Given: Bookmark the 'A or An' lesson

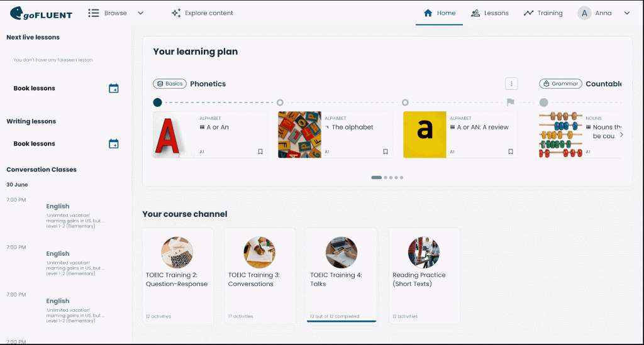Looking at the screenshot, I should [x=260, y=151].
